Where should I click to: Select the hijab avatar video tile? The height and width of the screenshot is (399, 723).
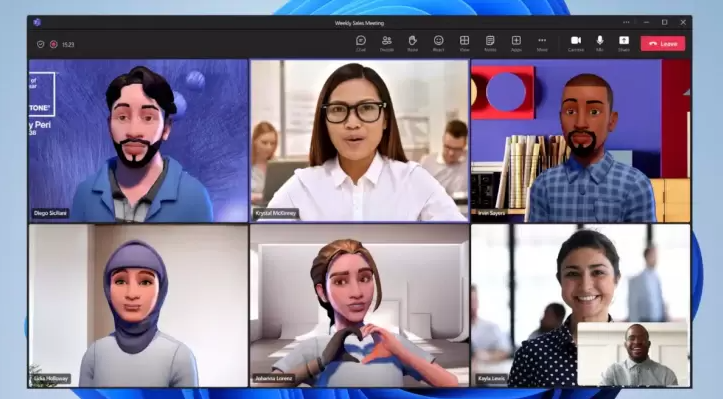138,305
